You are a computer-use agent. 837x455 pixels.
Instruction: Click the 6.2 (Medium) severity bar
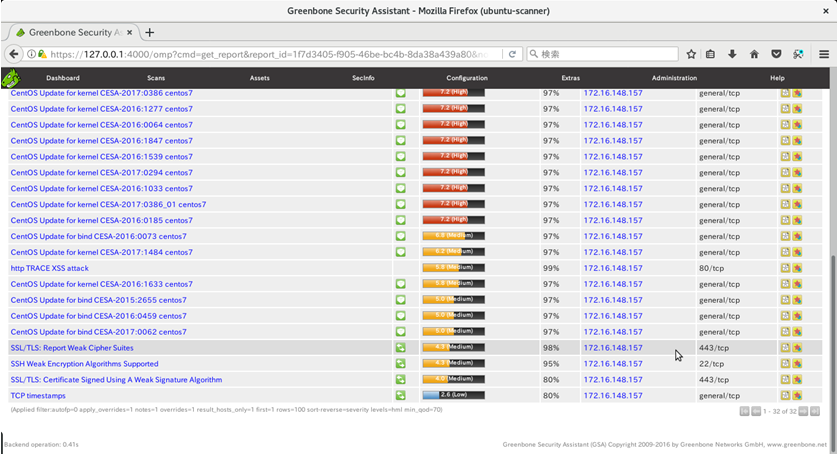pyautogui.click(x=454, y=252)
